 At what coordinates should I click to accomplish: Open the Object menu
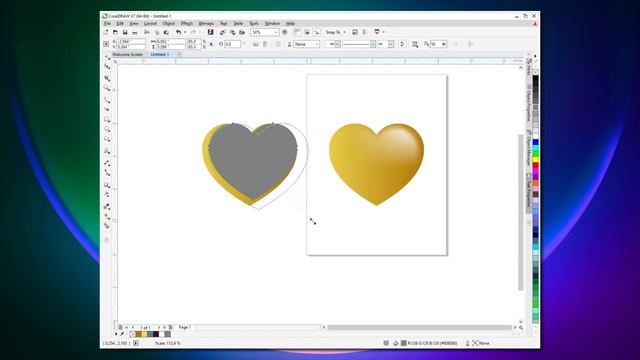click(x=169, y=24)
